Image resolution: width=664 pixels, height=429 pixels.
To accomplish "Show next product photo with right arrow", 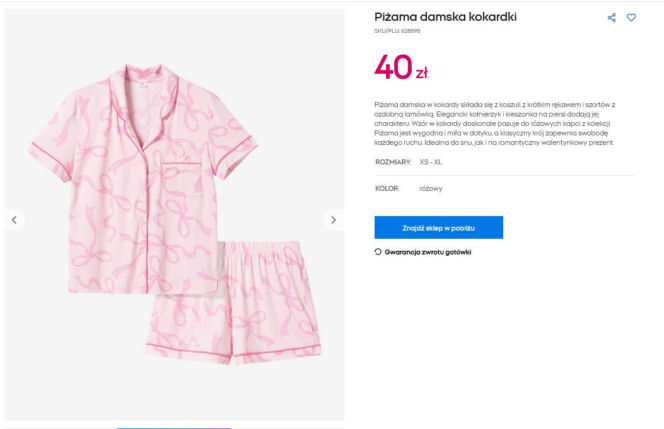I will (x=333, y=219).
